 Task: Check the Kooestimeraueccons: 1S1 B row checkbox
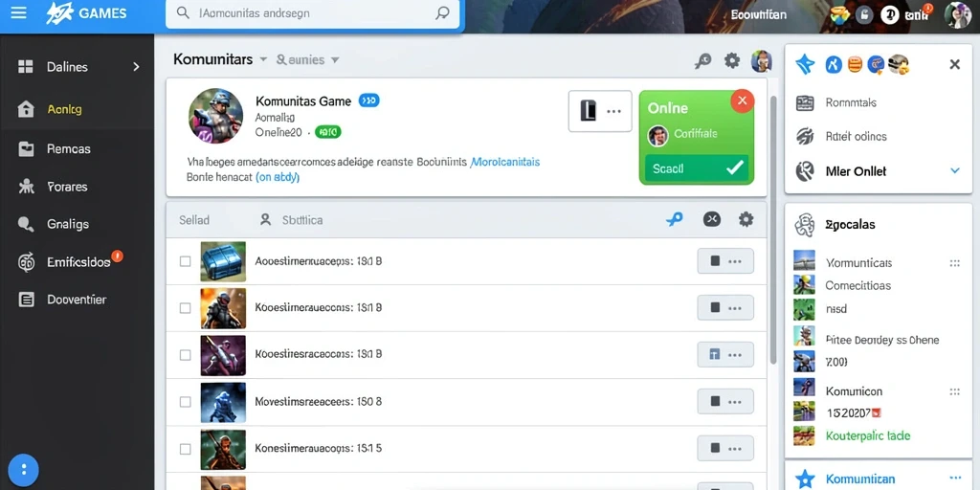tap(185, 308)
